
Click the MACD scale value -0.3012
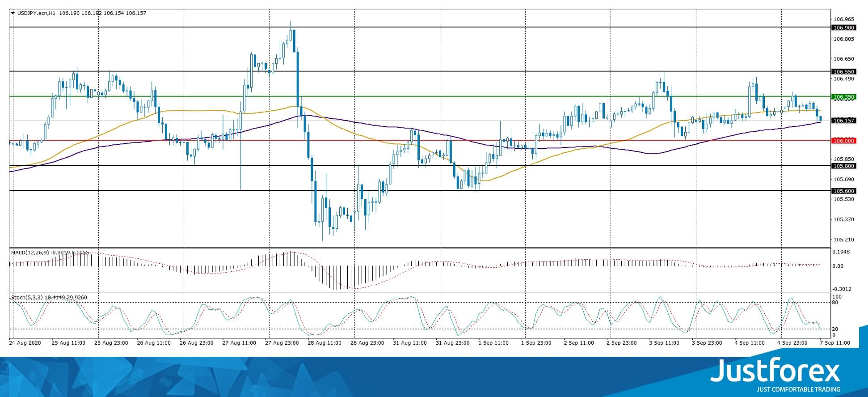click(841, 289)
